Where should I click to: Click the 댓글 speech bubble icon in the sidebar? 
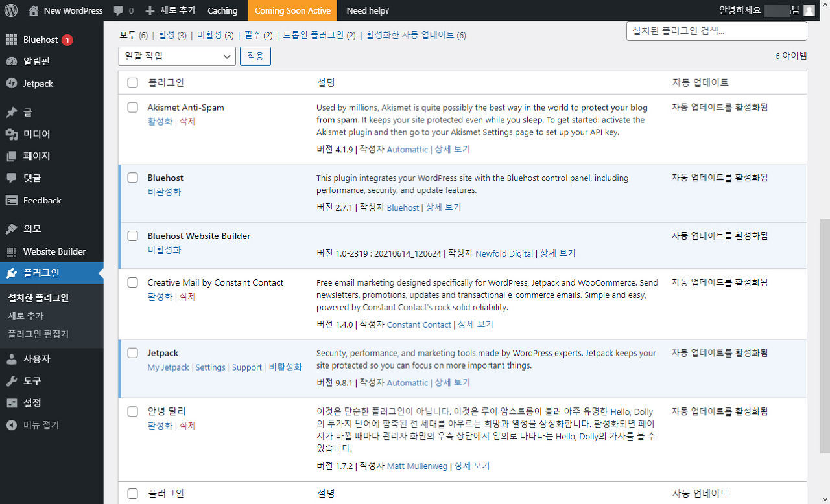(11, 178)
